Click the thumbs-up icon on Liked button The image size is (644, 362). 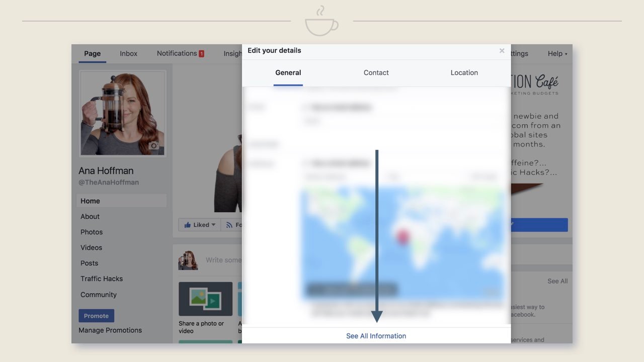coord(188,224)
